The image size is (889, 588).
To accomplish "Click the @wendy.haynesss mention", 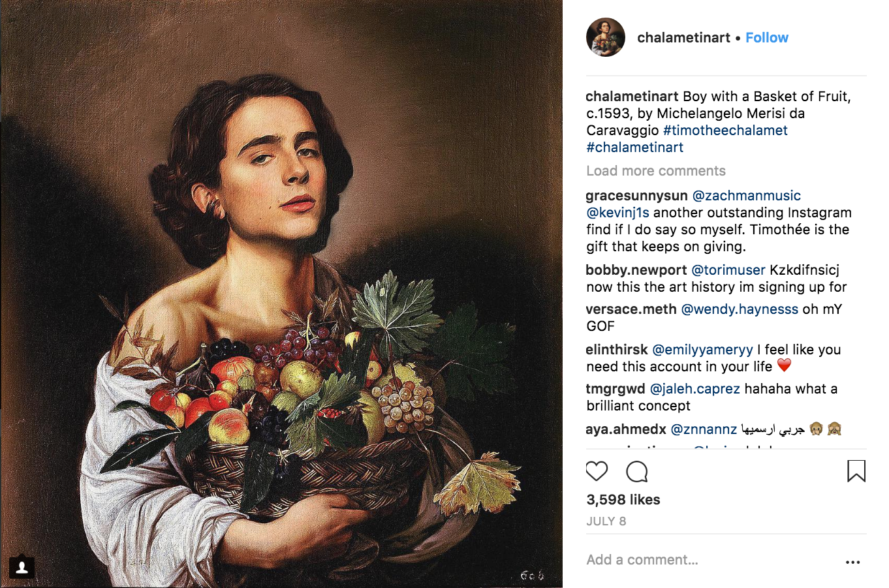I will pyautogui.click(x=740, y=309).
